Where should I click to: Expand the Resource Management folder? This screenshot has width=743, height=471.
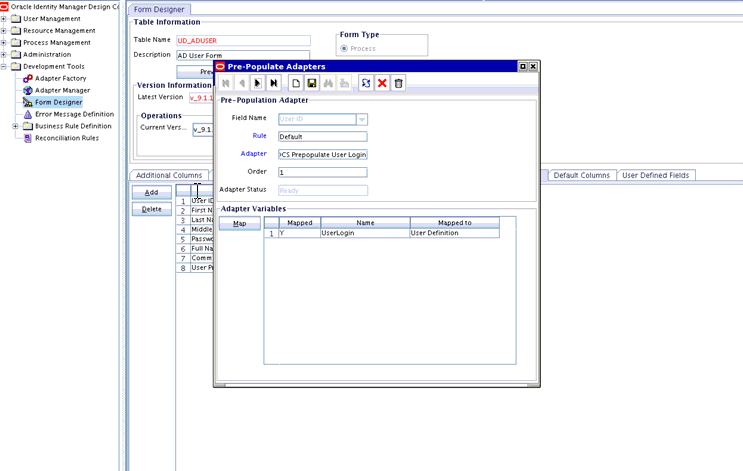(4, 31)
